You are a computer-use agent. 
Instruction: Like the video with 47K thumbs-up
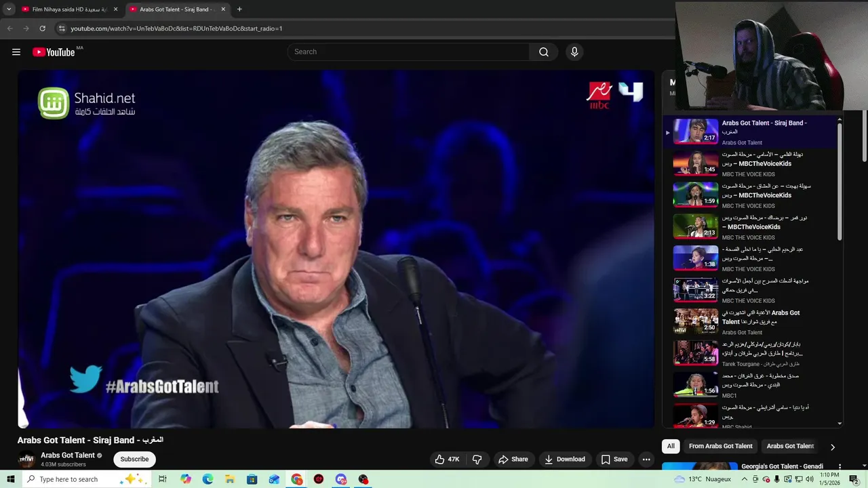(x=448, y=460)
